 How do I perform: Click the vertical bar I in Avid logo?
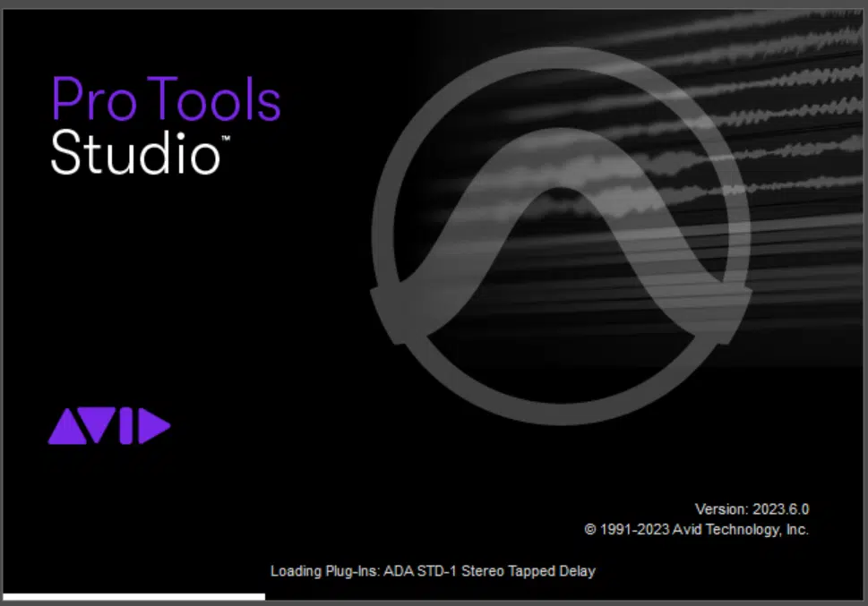coord(125,427)
